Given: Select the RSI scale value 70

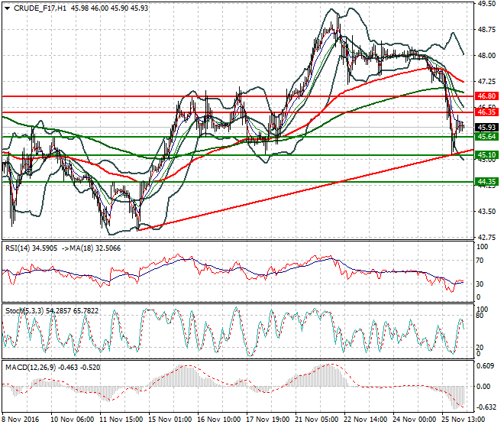Looking at the screenshot, I should (x=480, y=261).
